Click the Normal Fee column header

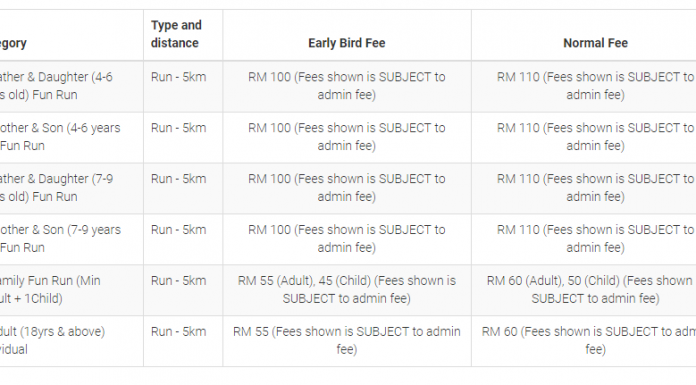[595, 43]
